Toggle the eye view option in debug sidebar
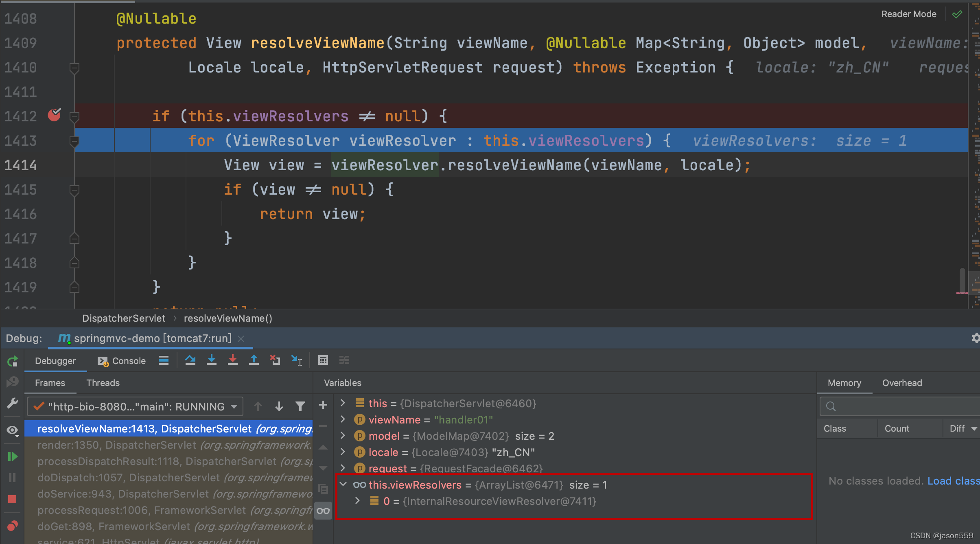The width and height of the screenshot is (980, 544). [13, 431]
